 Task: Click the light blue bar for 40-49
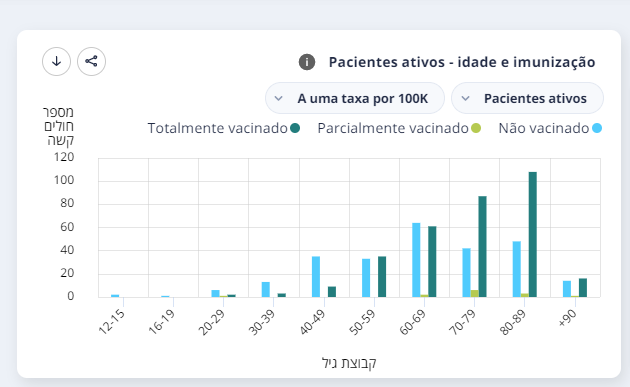[x=316, y=277]
